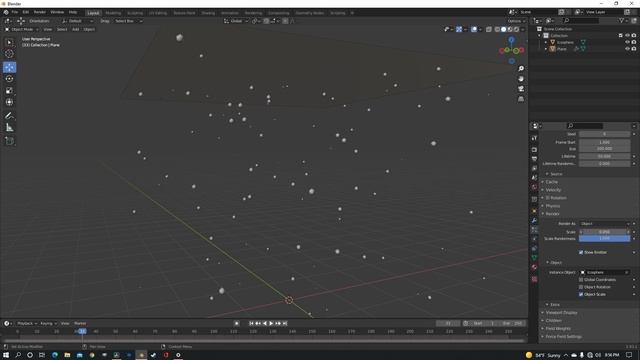Play the animation forward

[271, 323]
